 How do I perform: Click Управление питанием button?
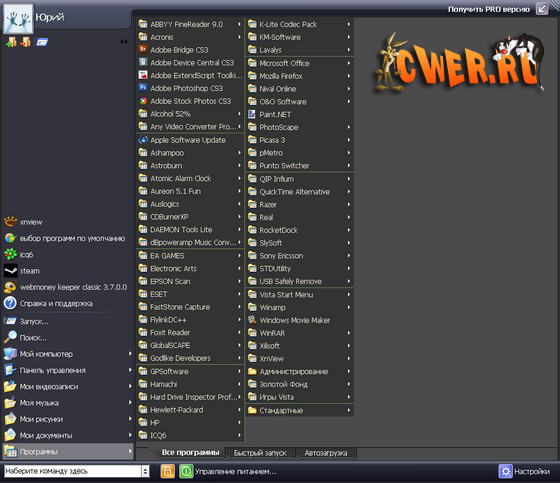click(x=235, y=472)
